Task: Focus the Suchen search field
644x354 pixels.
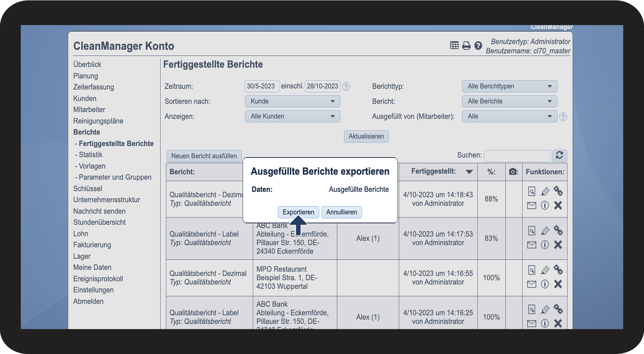Action: point(517,156)
